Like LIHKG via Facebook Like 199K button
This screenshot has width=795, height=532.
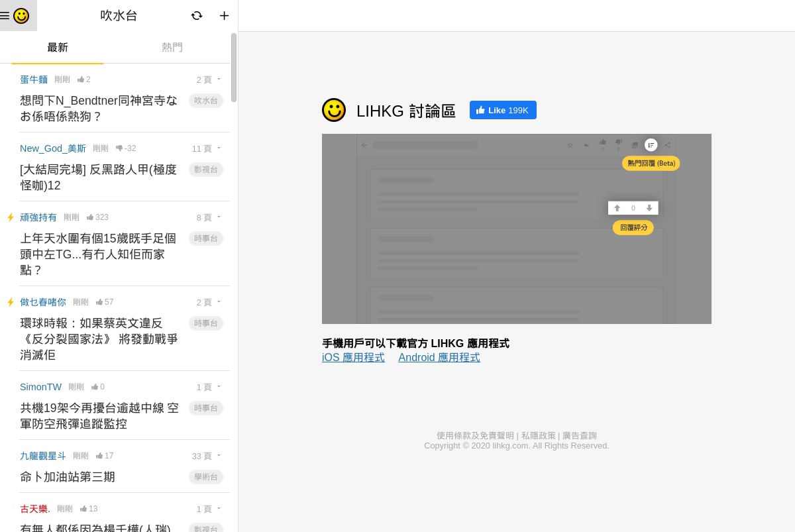click(503, 110)
